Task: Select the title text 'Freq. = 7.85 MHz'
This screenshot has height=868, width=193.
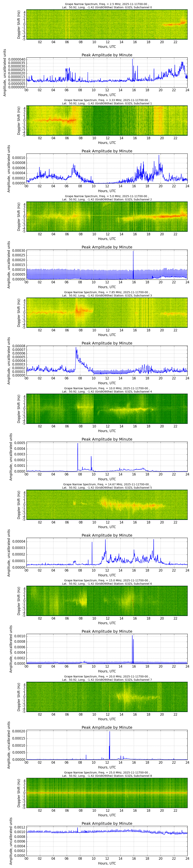Action: point(110,292)
